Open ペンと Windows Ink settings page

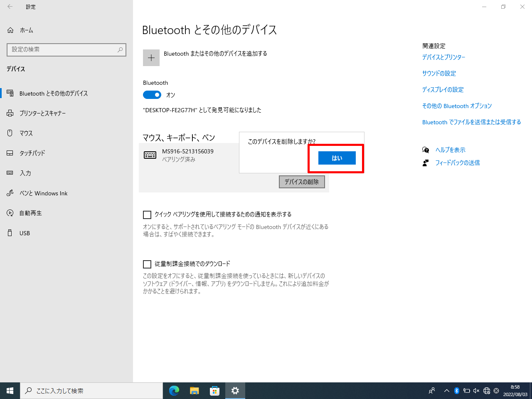[x=66, y=193]
